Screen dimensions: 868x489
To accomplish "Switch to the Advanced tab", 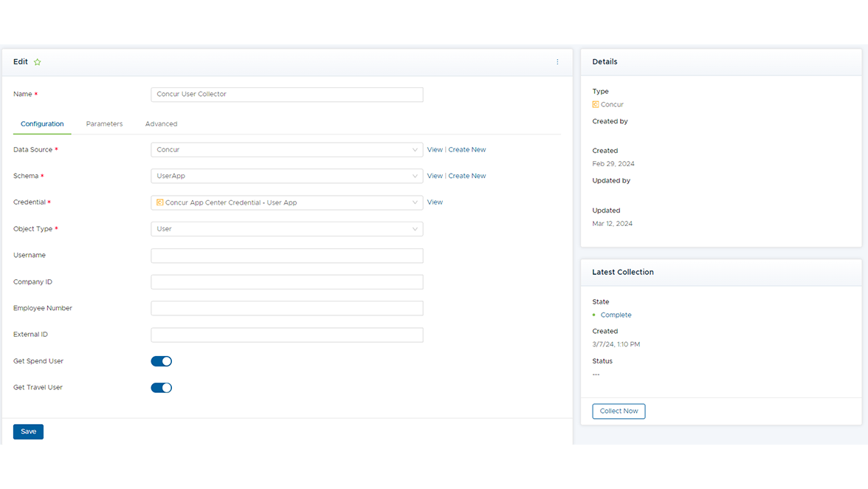I will coord(161,124).
